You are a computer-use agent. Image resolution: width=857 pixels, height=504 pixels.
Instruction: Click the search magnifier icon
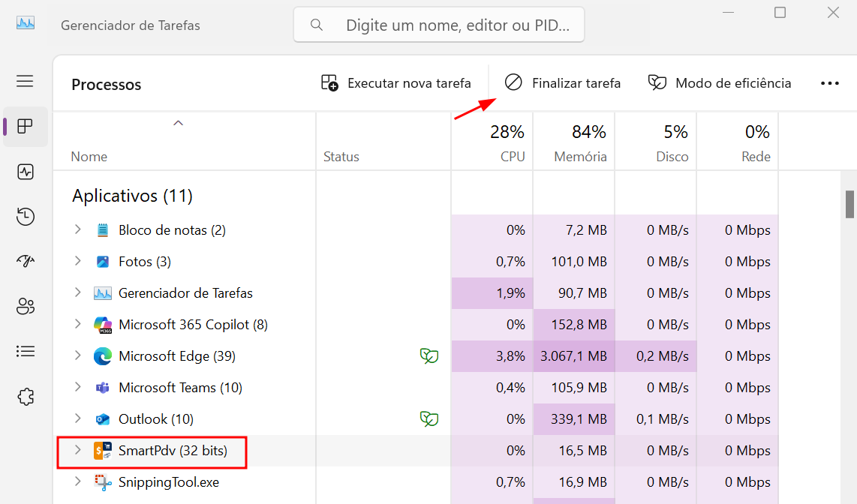pyautogui.click(x=317, y=25)
